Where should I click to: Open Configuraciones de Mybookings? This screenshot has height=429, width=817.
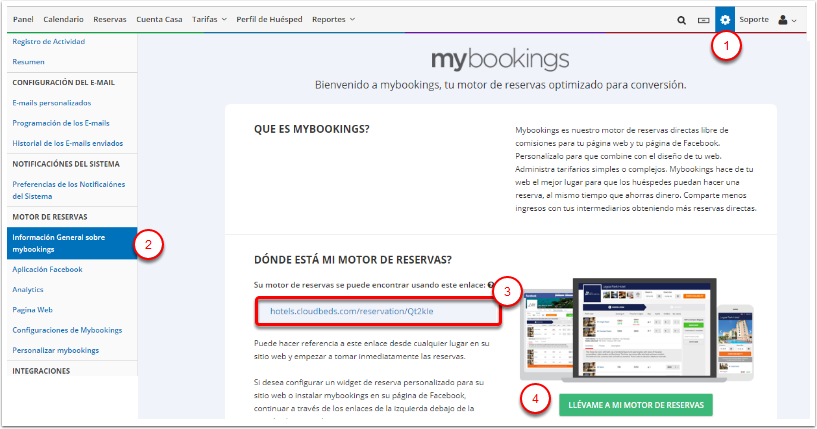click(67, 330)
